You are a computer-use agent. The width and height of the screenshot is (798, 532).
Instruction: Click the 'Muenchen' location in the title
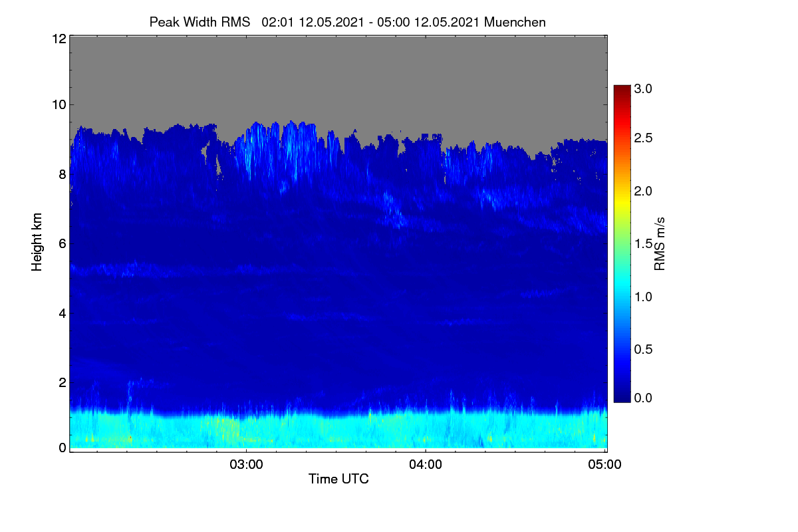click(515, 22)
